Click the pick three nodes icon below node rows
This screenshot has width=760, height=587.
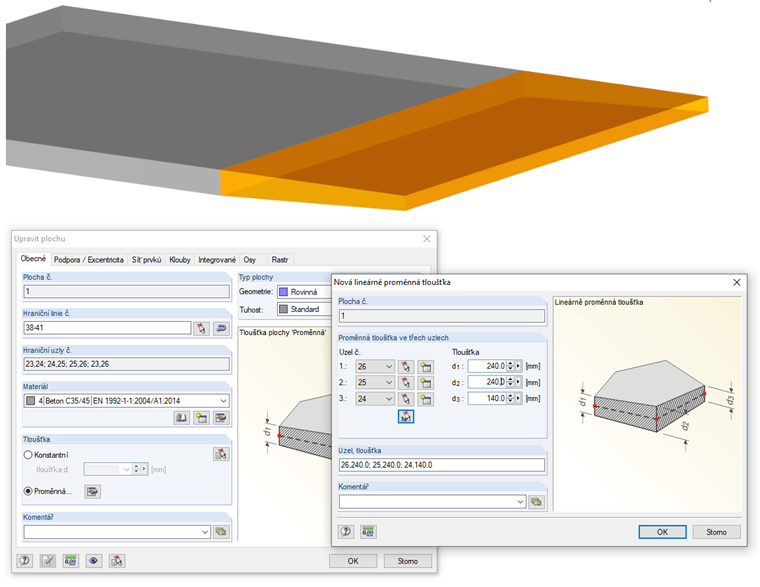click(x=406, y=416)
